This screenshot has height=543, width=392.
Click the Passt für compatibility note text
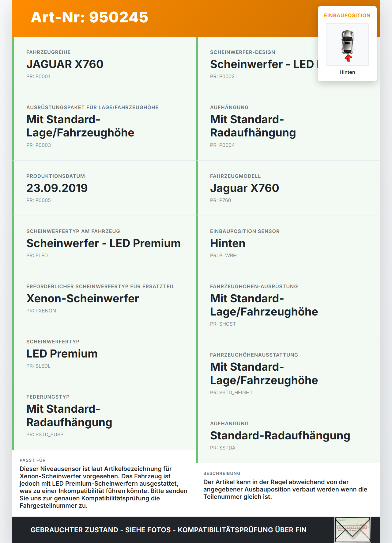104,487
